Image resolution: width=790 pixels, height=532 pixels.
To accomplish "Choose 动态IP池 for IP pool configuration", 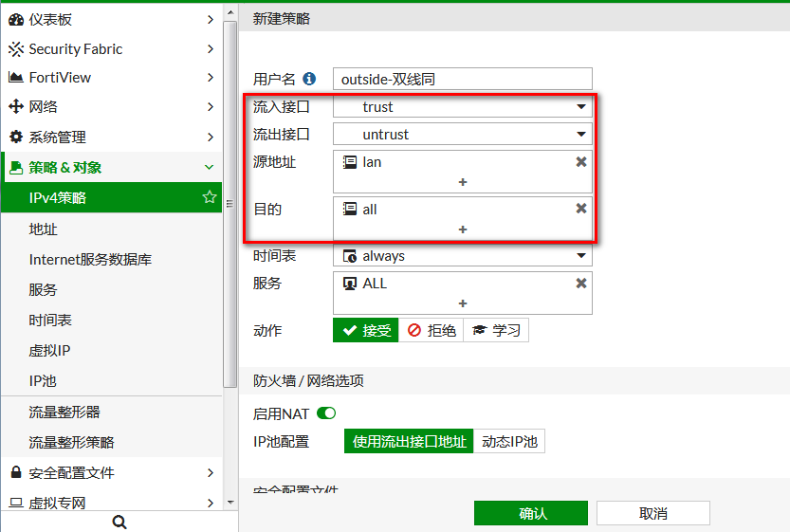I will click(508, 441).
